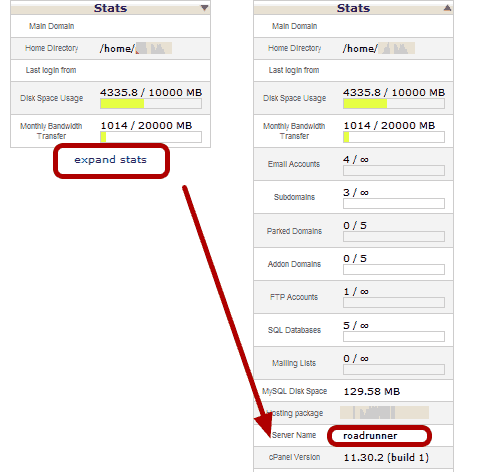Select '5 / ∞' SQL Databases count

tap(356, 325)
